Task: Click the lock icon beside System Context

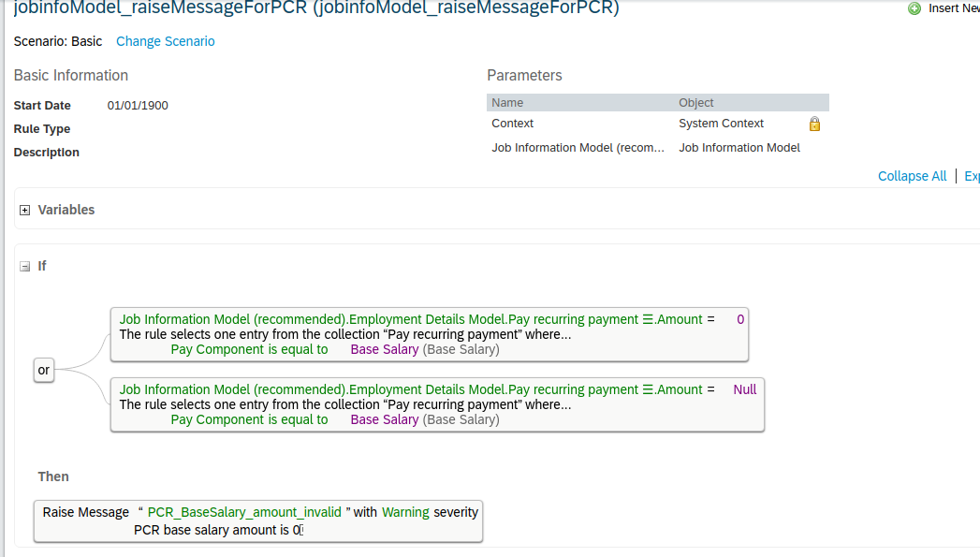Action: coord(814,124)
